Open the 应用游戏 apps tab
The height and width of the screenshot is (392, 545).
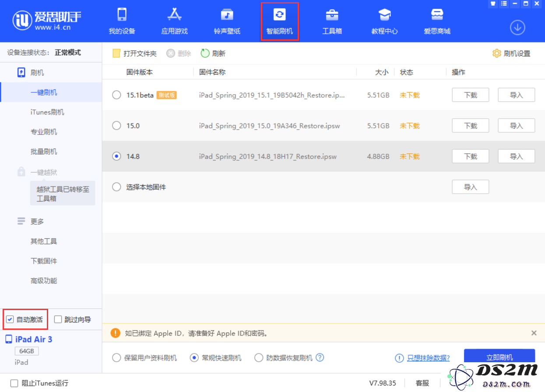(x=175, y=21)
